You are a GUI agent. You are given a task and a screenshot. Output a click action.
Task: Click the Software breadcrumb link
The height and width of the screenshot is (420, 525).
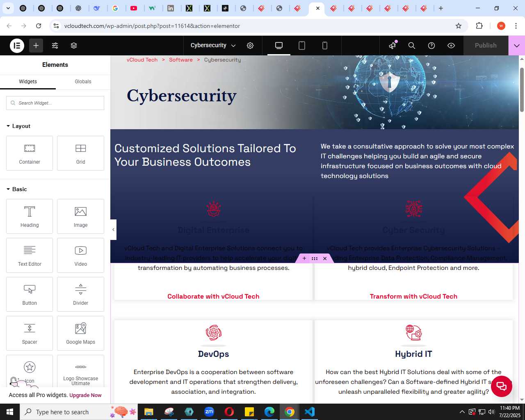pyautogui.click(x=181, y=60)
